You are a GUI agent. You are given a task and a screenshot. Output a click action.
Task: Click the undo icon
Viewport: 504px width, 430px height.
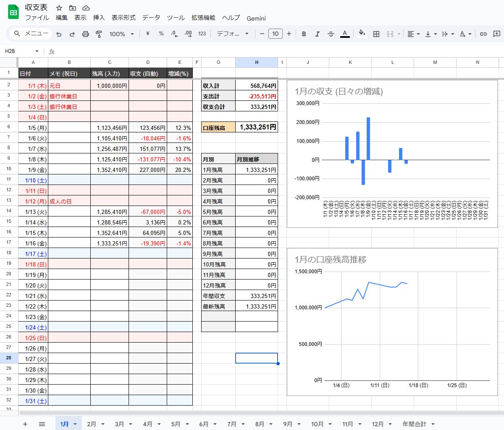point(59,34)
